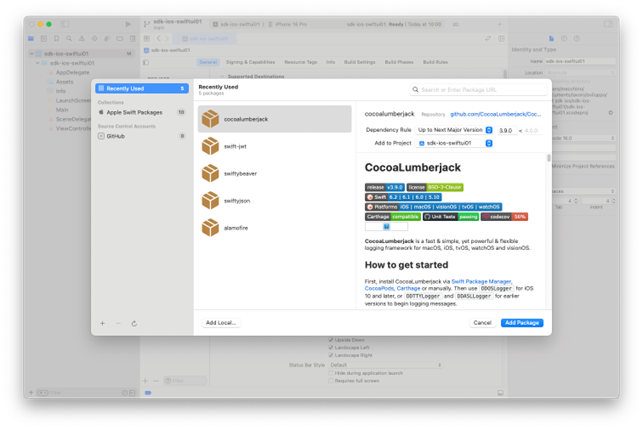Toggle the Xcode inspector panel icon

point(608,24)
